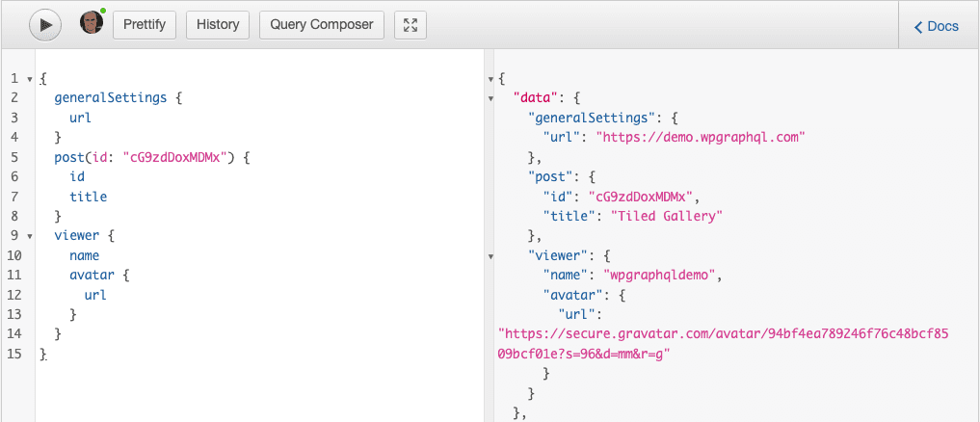Collapse the "viewer" object in the response

(491, 256)
